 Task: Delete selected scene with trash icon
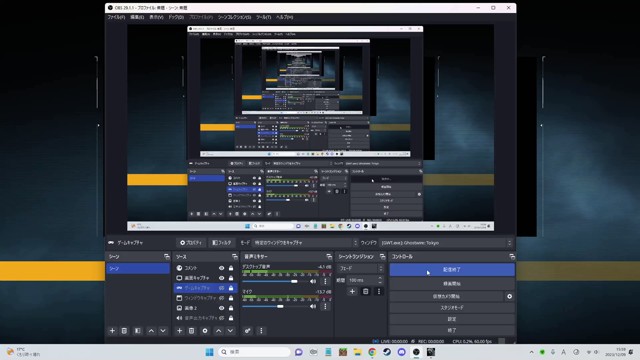(124, 331)
